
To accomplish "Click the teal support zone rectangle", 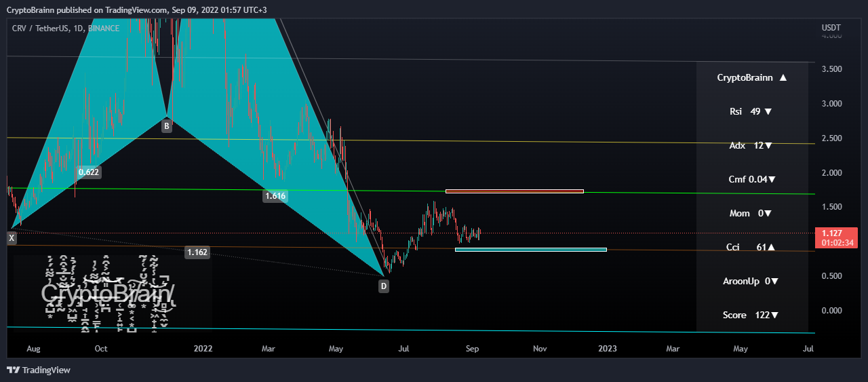I will pos(531,250).
